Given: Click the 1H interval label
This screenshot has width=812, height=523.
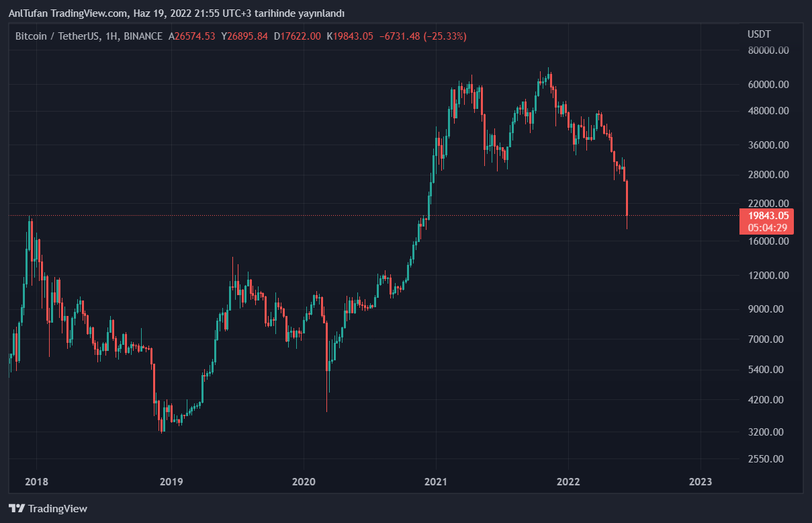Looking at the screenshot, I should (x=112, y=36).
